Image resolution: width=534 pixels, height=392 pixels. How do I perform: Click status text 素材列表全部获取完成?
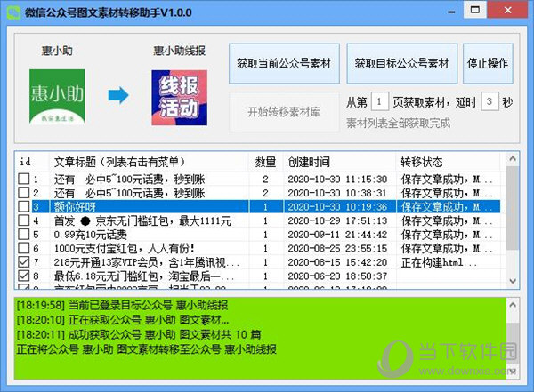coord(398,123)
